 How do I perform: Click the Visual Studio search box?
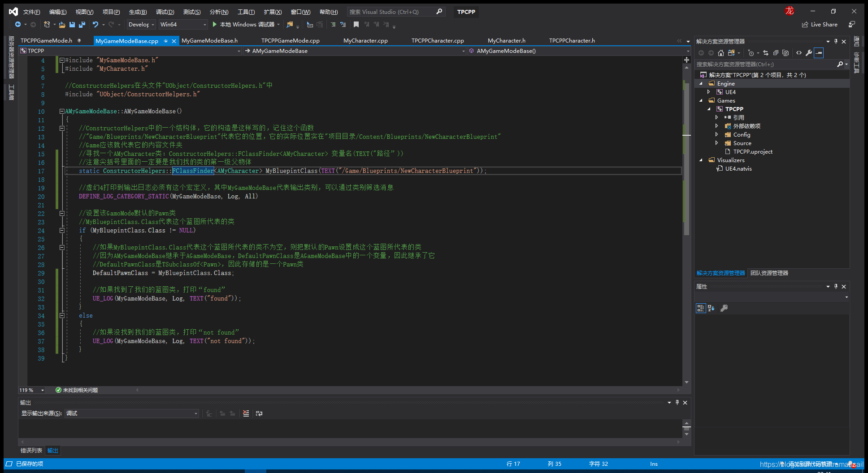click(396, 12)
